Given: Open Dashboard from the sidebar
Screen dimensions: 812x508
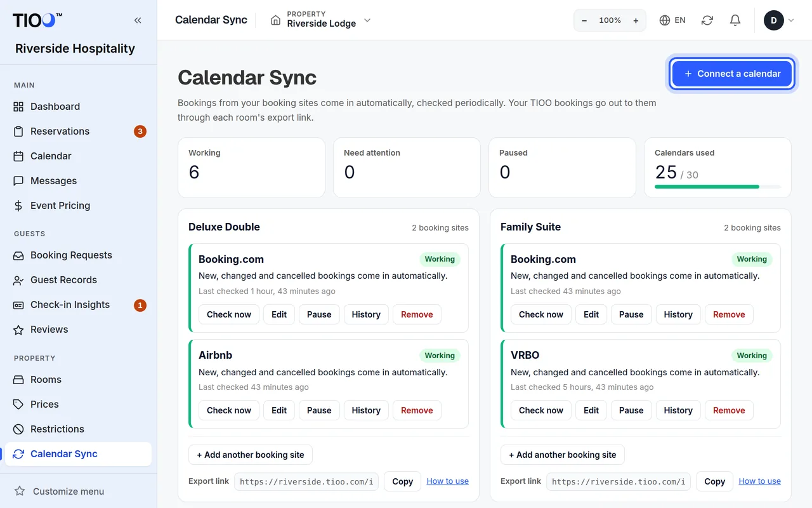Looking at the screenshot, I should [78, 107].
